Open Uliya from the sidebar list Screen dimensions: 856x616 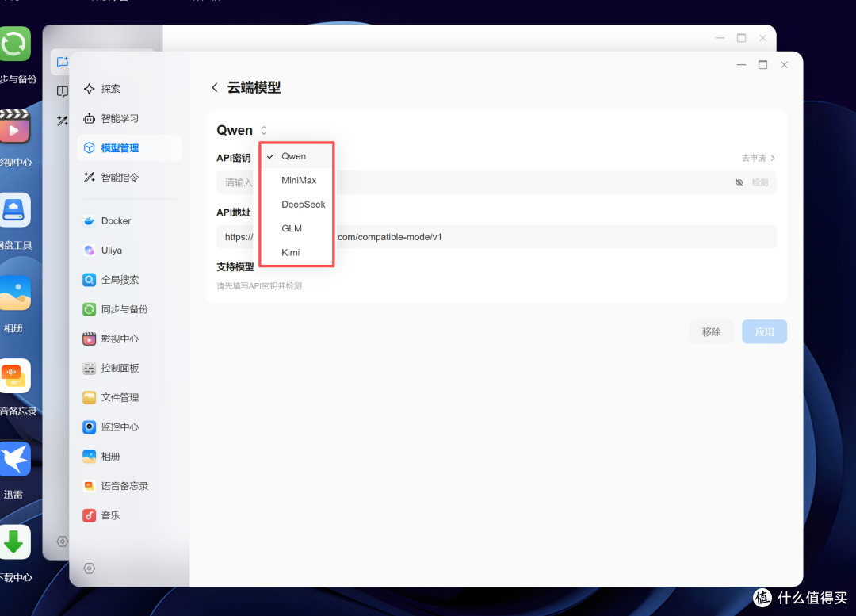click(129, 250)
